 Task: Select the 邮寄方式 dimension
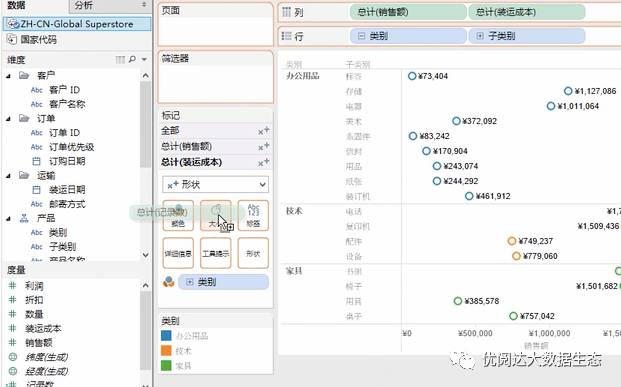(x=67, y=204)
